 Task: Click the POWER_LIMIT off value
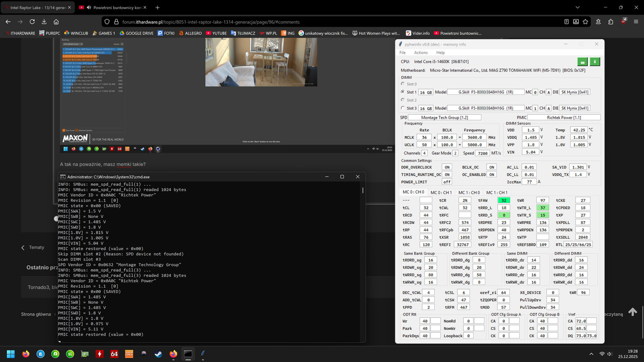pyautogui.click(x=447, y=182)
